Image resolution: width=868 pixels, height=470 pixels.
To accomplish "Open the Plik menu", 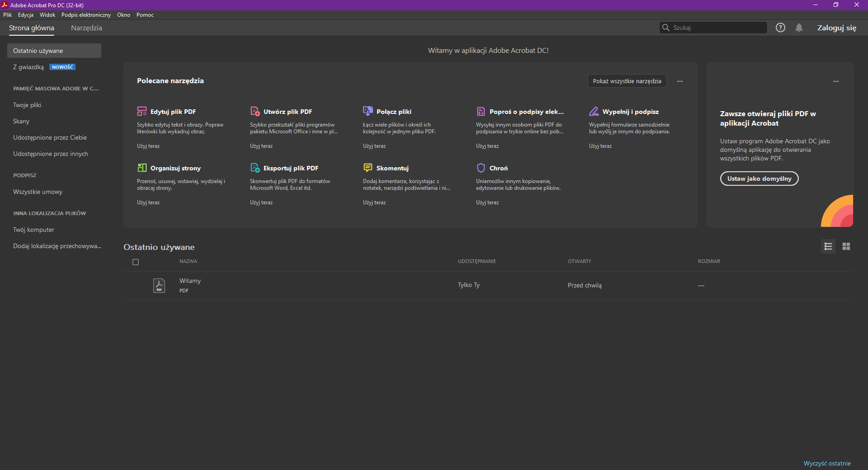I will 8,15.
